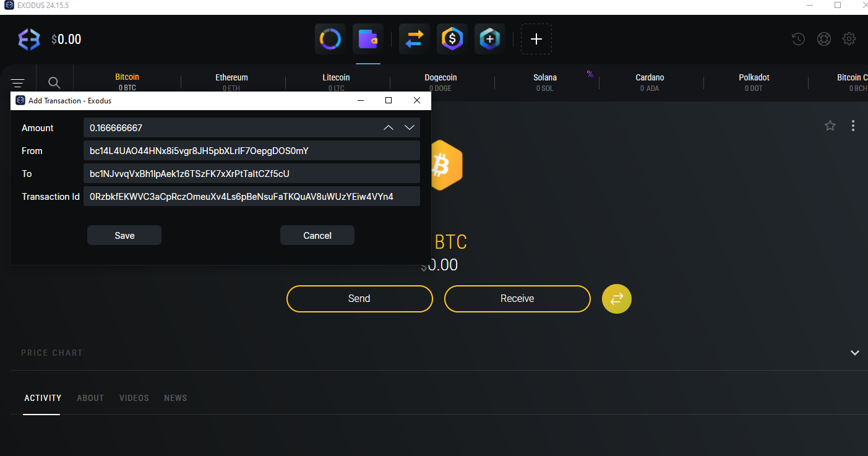Select the Solana asset tab
This screenshot has height=456, width=868.
pos(545,82)
